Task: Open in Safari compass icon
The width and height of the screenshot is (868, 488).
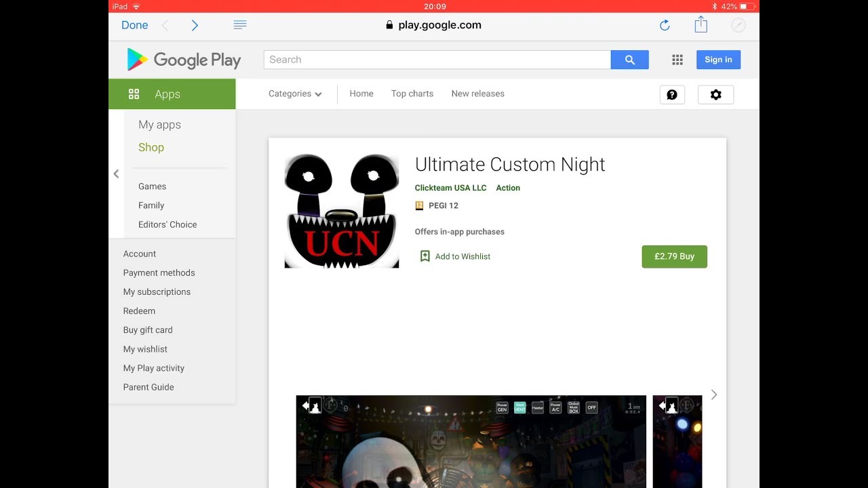Action: [x=738, y=25]
